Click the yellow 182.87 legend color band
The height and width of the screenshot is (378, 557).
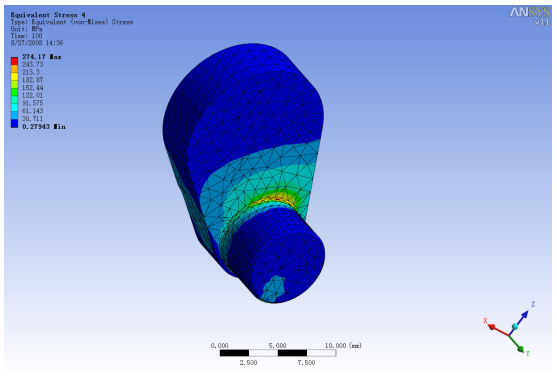pyautogui.click(x=14, y=76)
